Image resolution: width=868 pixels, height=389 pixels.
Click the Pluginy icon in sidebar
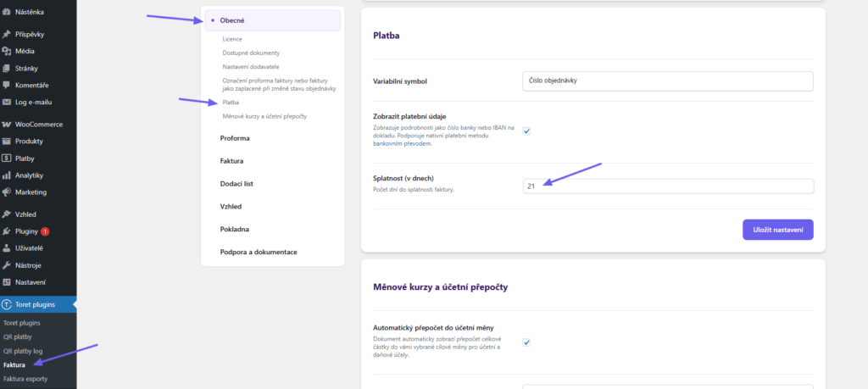(x=7, y=231)
